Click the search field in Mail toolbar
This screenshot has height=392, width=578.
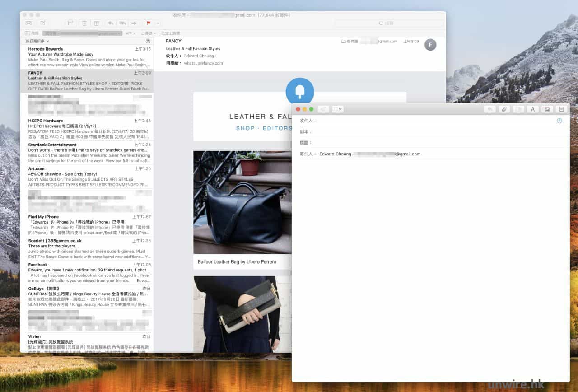(x=388, y=23)
